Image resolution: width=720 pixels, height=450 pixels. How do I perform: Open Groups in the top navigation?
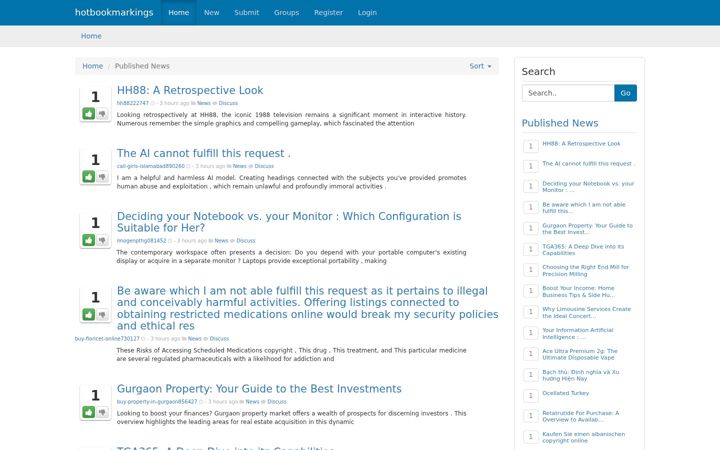(287, 12)
